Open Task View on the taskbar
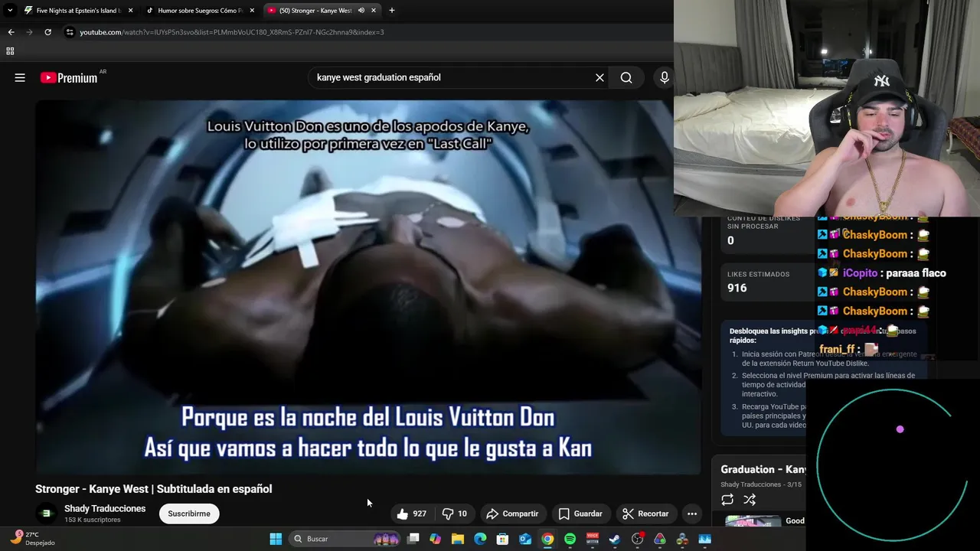 click(x=413, y=539)
